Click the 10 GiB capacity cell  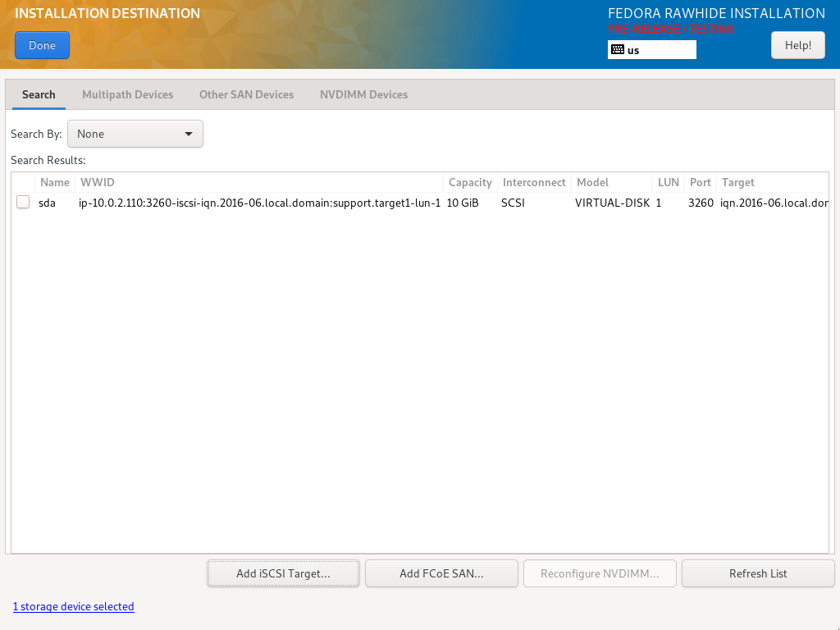(x=463, y=203)
